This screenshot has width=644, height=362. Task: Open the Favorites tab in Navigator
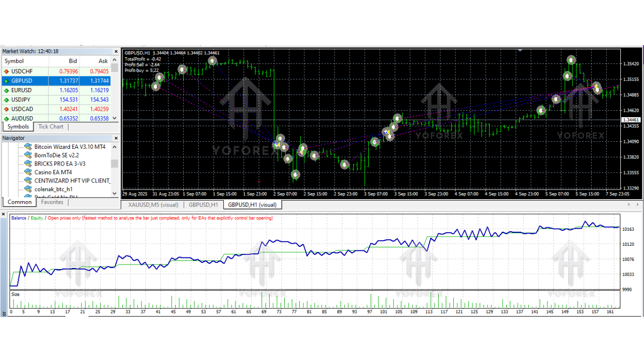click(52, 202)
